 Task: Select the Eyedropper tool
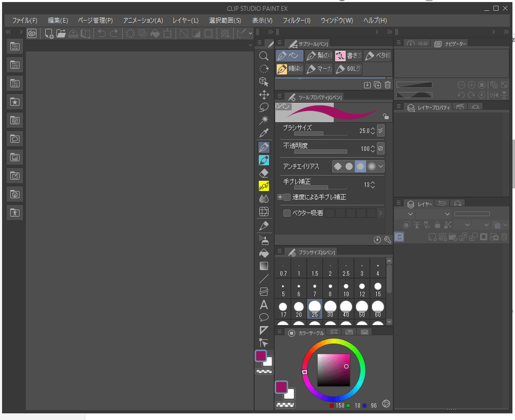263,132
